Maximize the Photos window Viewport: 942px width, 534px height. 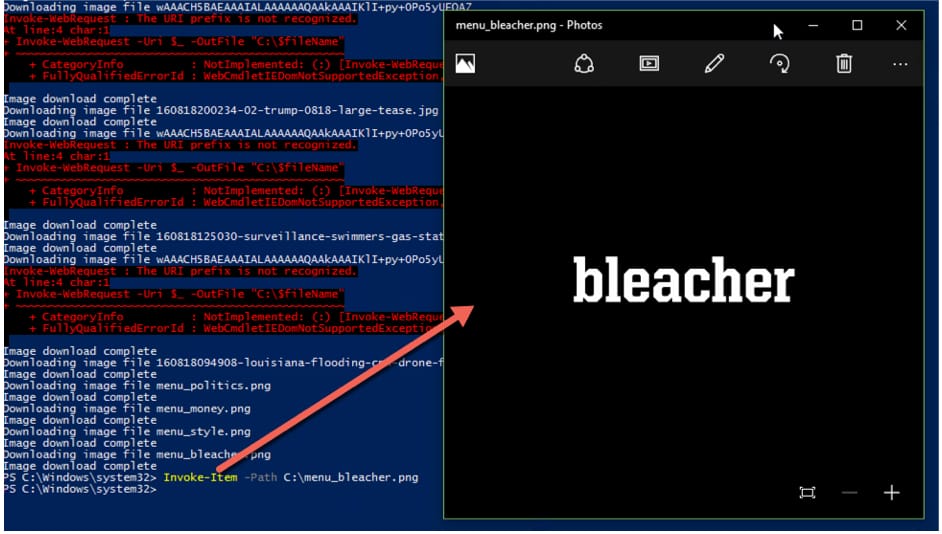857,25
